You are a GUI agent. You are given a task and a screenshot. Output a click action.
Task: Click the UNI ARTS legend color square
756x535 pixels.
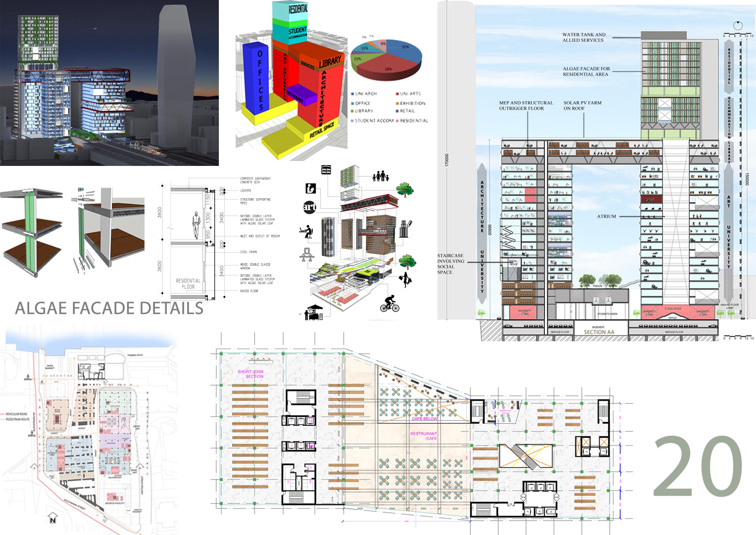click(x=398, y=94)
